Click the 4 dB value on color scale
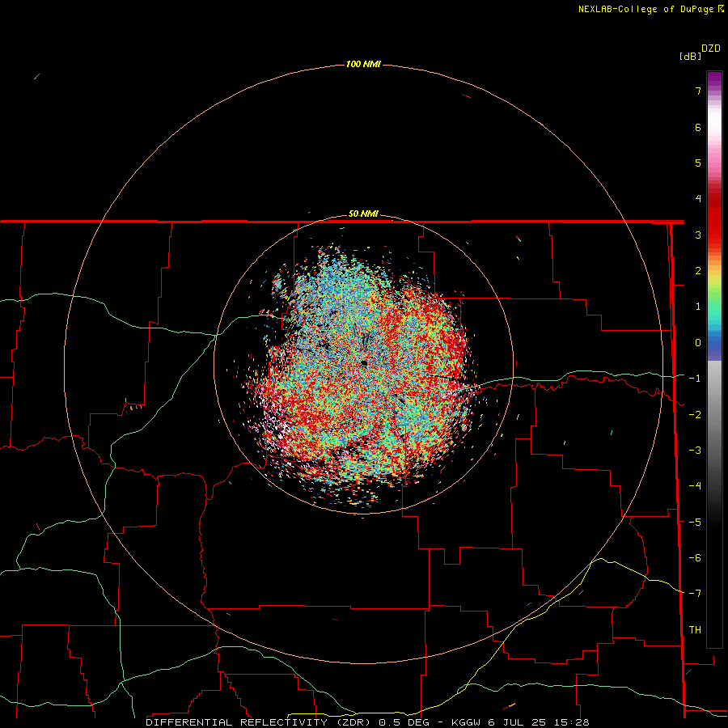The image size is (728, 728). click(698, 199)
